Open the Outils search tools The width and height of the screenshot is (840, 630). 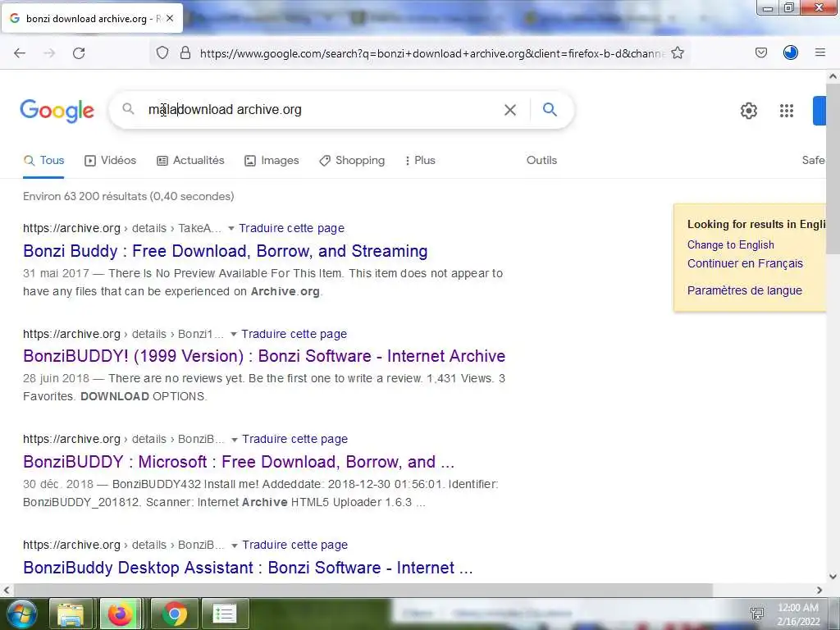click(541, 160)
